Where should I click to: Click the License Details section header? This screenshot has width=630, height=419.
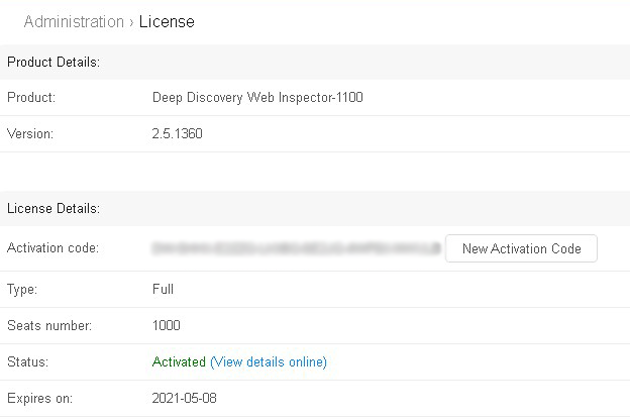[x=53, y=209]
